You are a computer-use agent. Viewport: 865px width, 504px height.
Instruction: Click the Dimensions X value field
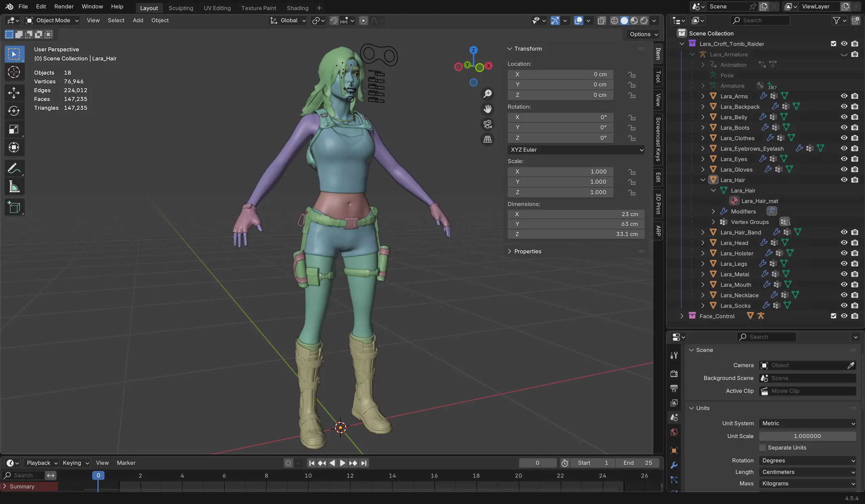pyautogui.click(x=576, y=214)
